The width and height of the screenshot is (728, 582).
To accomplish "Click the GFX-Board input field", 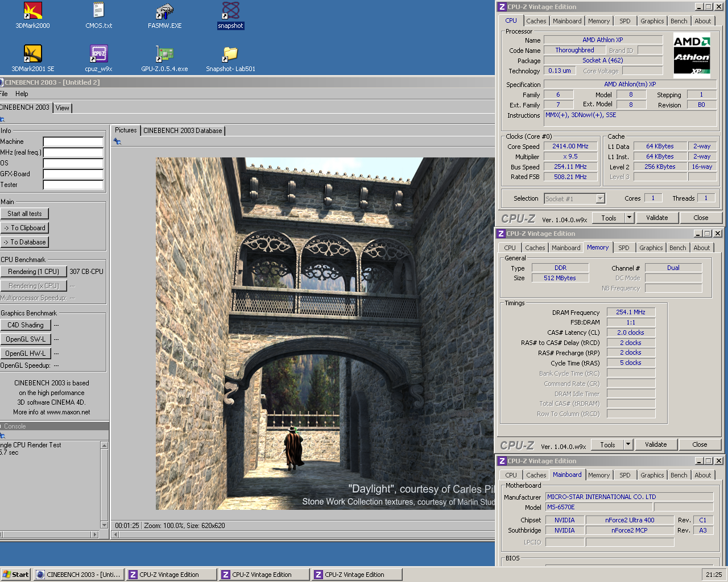I will click(73, 174).
